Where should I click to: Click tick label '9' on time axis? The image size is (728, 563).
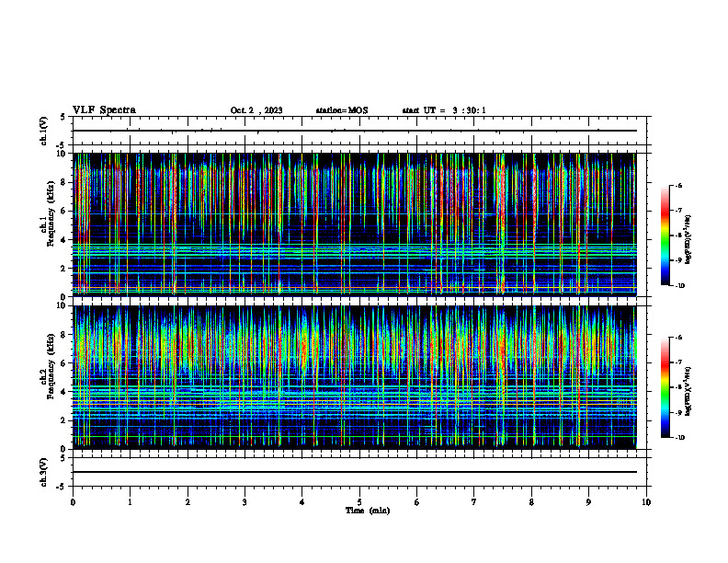(588, 502)
